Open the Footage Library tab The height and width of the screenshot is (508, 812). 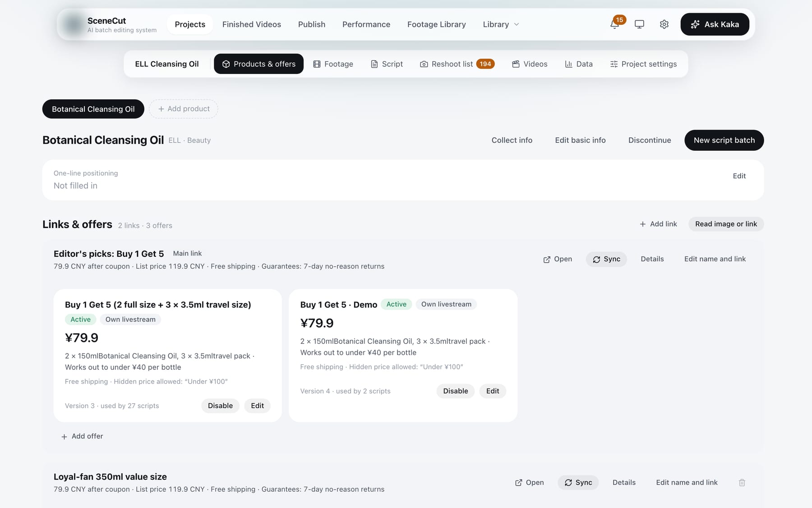(x=437, y=24)
